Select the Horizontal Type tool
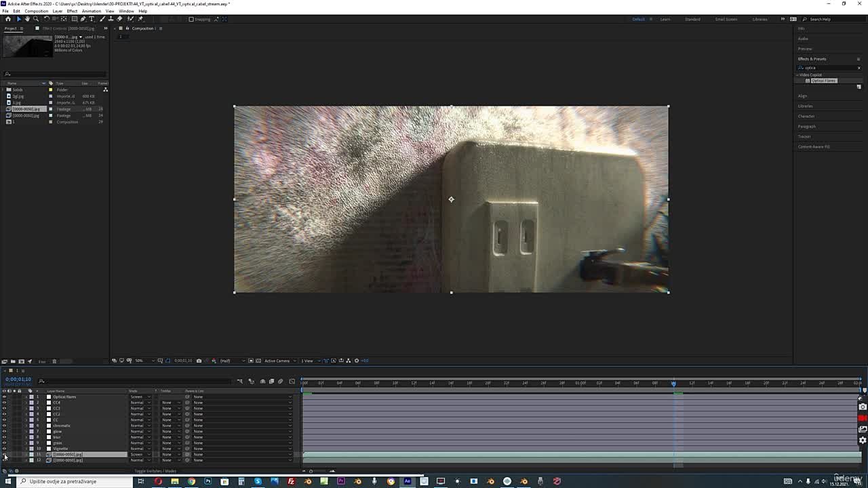Viewport: 868px width, 488px height. (x=92, y=19)
